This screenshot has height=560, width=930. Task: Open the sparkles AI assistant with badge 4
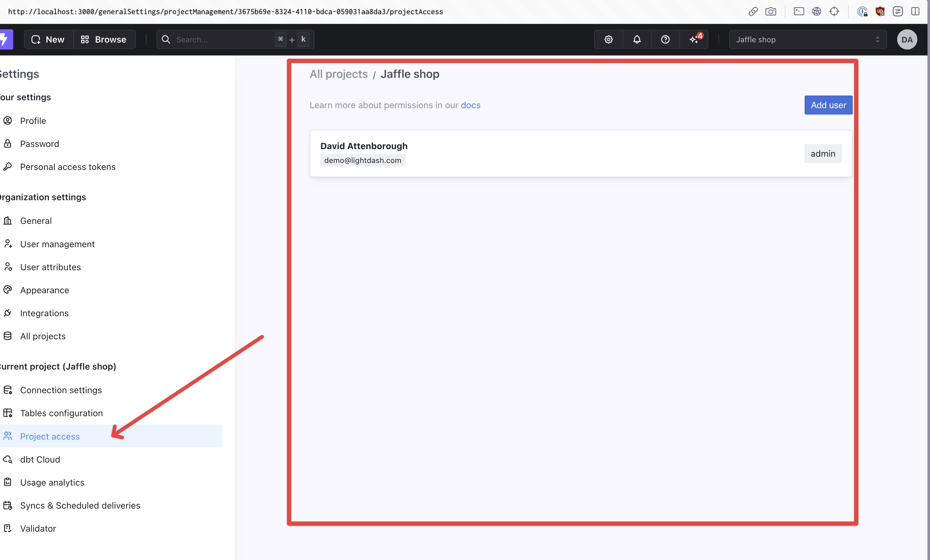tap(694, 39)
